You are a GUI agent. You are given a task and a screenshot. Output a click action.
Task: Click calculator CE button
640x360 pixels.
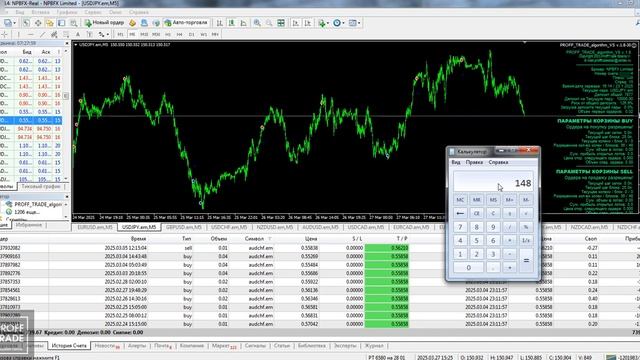click(476, 213)
